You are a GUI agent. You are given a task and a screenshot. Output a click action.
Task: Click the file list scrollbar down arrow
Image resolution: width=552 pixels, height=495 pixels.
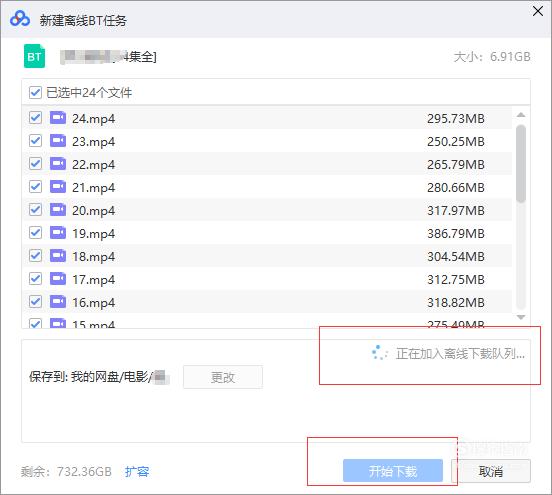point(521,317)
